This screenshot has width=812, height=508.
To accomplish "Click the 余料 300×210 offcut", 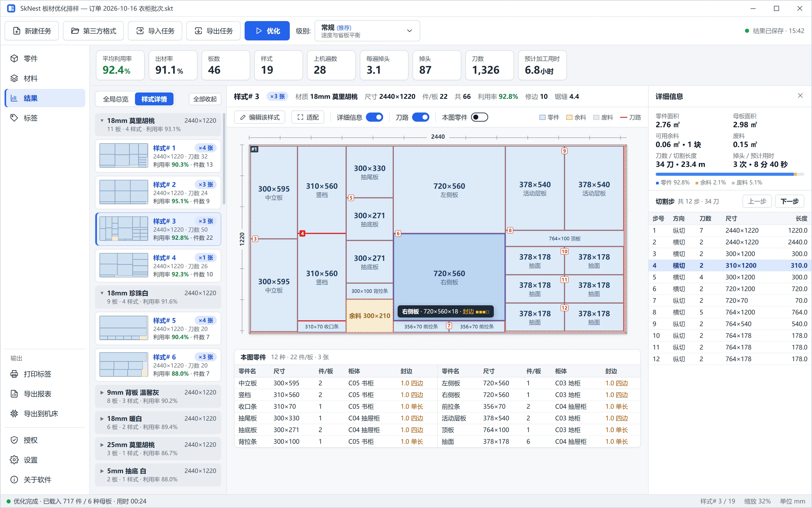I will click(x=369, y=315).
